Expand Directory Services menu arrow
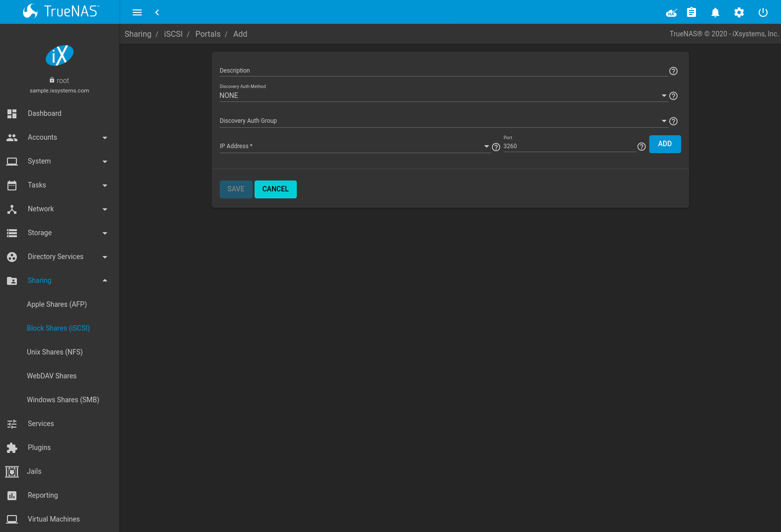781x532 pixels. [x=105, y=257]
